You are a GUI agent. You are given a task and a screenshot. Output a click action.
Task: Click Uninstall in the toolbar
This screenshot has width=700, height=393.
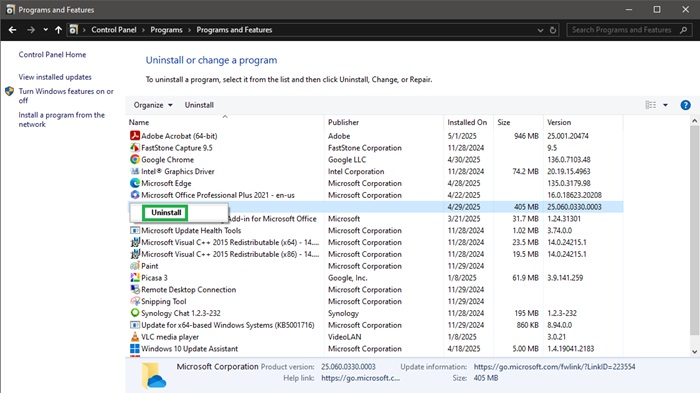click(199, 105)
